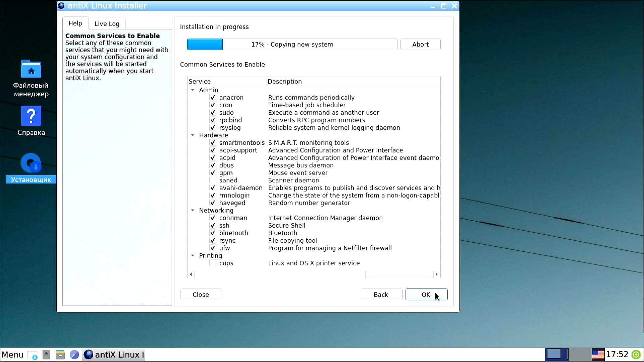The image size is (644, 362).
Task: Click the green logout icon in tray
Action: (x=636, y=355)
